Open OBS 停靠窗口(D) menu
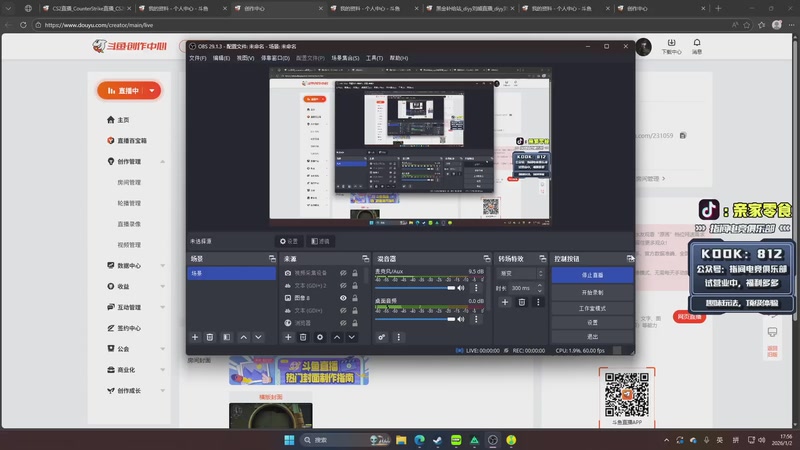 tap(275, 58)
